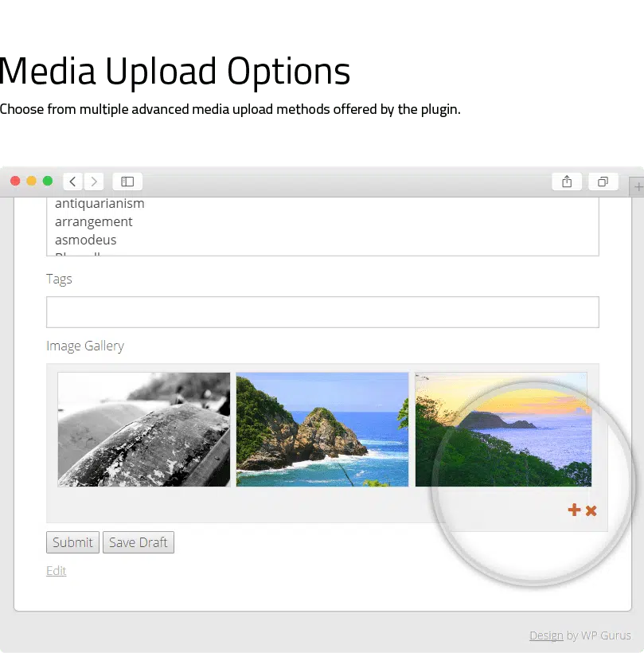This screenshot has width=644, height=653.
Task: Toggle the sidebar panel icon
Action: pos(127,182)
